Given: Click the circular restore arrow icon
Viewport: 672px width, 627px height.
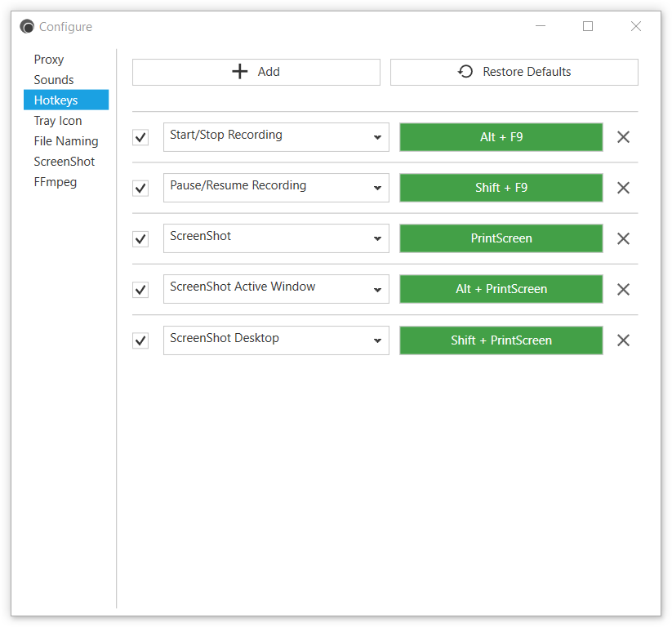Looking at the screenshot, I should point(465,72).
